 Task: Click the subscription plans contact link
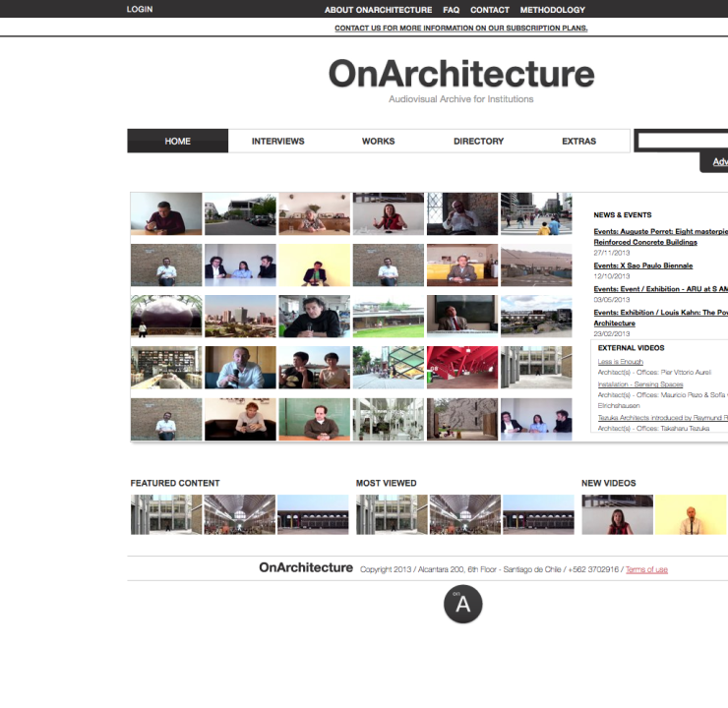[460, 28]
